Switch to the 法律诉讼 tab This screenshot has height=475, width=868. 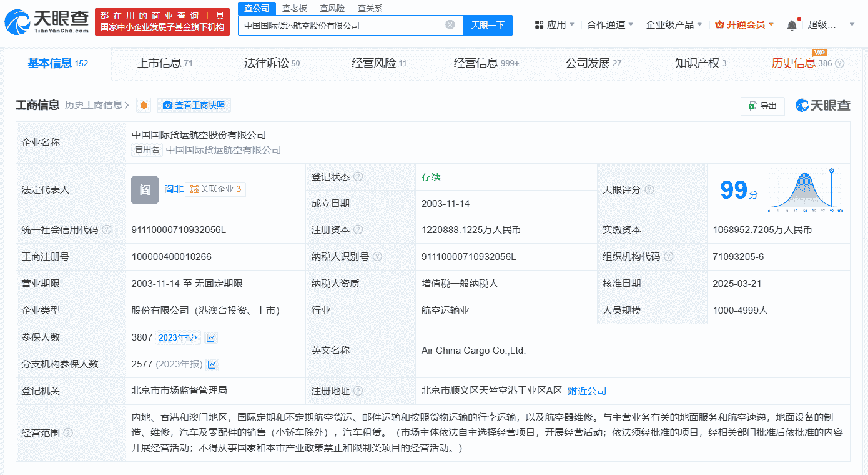coord(272,63)
